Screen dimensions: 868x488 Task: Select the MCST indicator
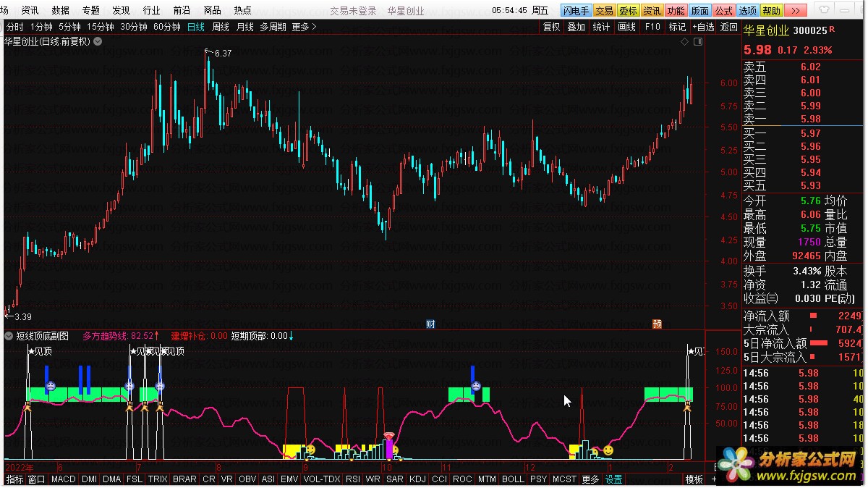tap(564, 479)
